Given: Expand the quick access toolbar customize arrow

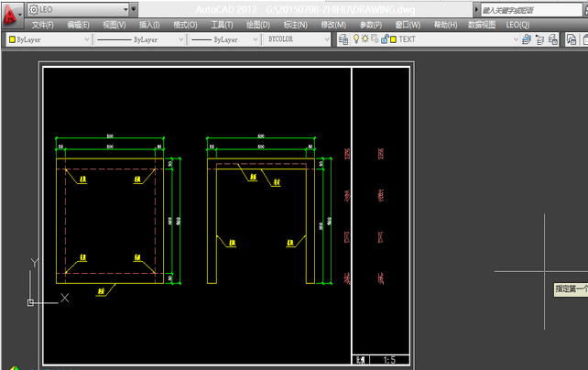Looking at the screenshot, I should tap(134, 9).
